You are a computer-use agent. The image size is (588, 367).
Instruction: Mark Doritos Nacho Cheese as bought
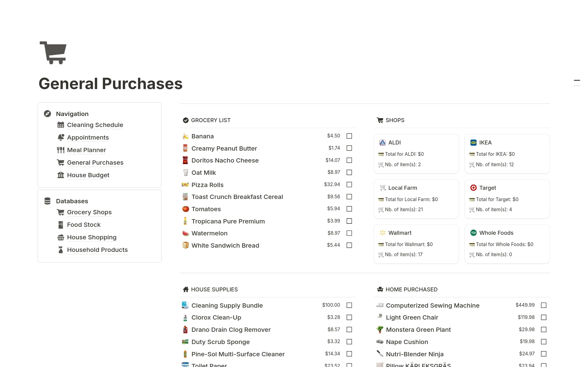click(349, 160)
